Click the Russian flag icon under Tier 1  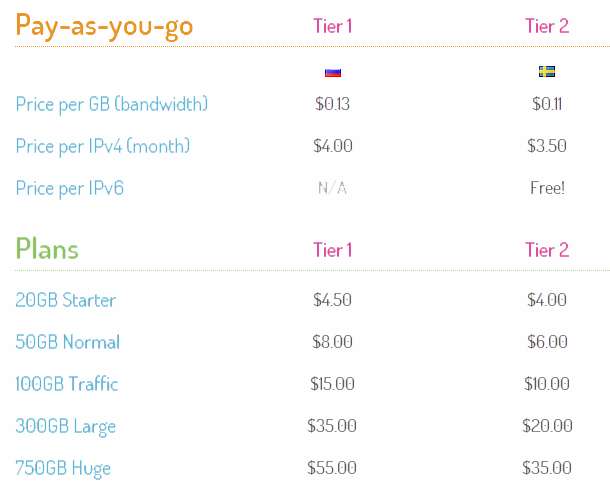click(x=333, y=73)
